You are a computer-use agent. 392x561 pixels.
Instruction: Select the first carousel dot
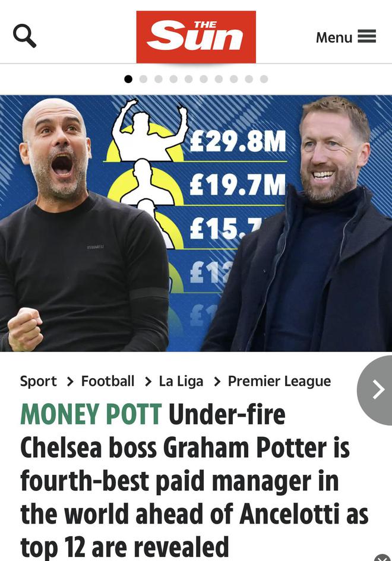(x=128, y=79)
